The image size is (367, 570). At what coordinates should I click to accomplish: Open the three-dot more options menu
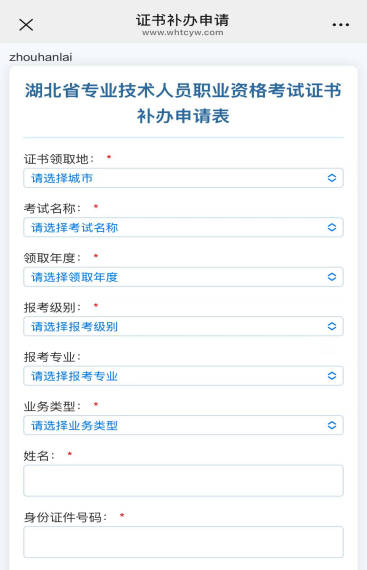(x=340, y=25)
